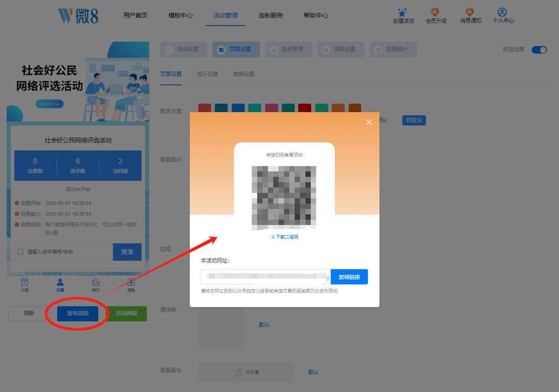Screen dimensions: 559x392
Task: Open 定制服务 menu
Action: pos(271,15)
